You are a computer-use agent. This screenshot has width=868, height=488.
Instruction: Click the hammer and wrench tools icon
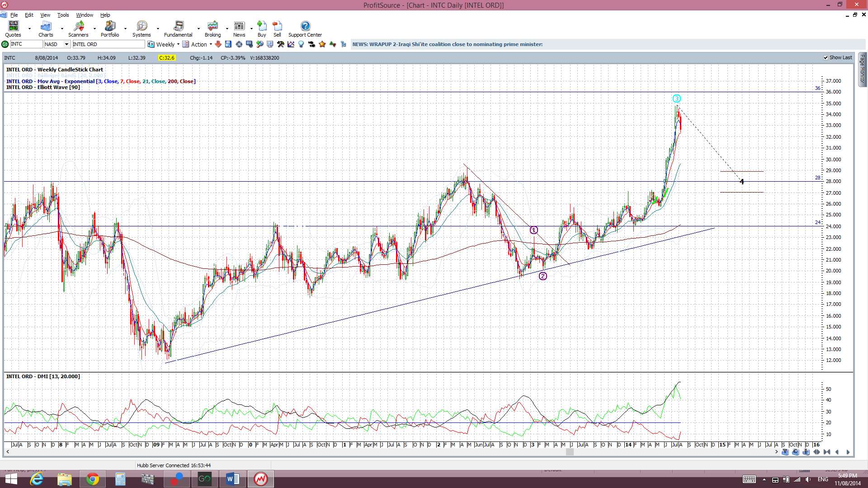point(281,44)
